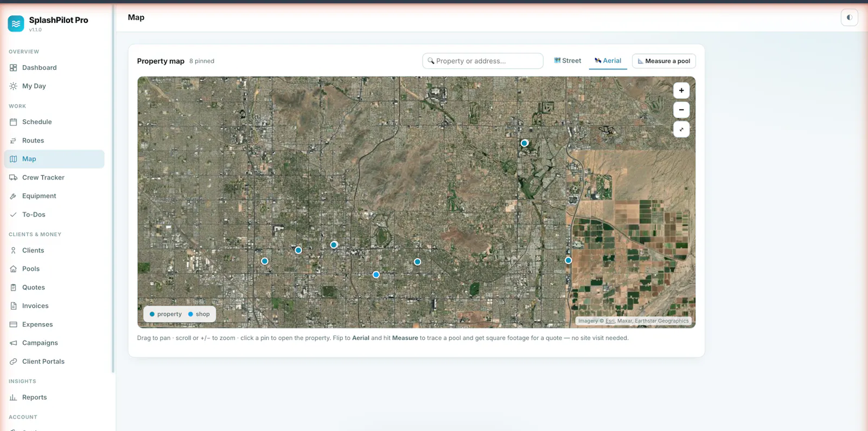Toggle dark mode with half-moon icon
This screenshot has height=431, width=868.
click(x=850, y=17)
